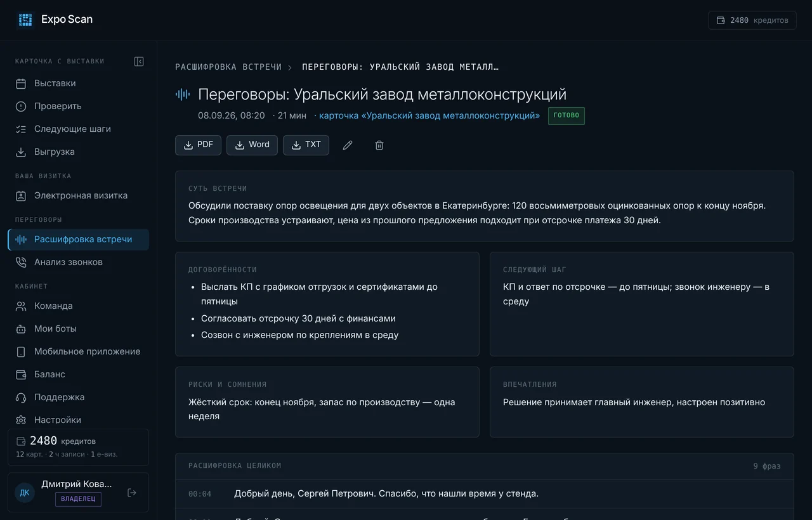Open the Дмитрий Кова… profile card
Image resolution: width=812 pixels, height=520 pixels.
tap(79, 492)
